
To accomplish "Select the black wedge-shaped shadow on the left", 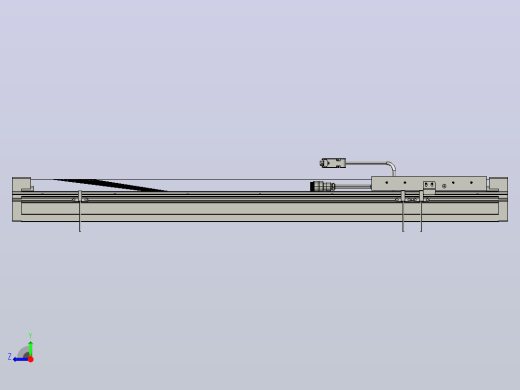I will pos(110,185).
